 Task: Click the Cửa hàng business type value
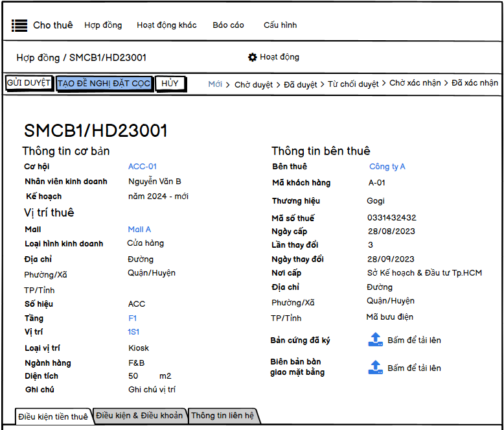[x=145, y=243]
